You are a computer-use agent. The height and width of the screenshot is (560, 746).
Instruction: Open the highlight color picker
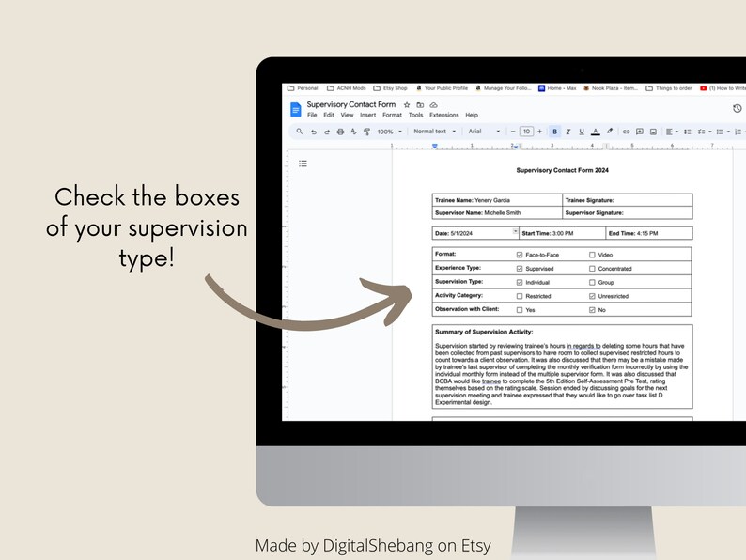(610, 132)
